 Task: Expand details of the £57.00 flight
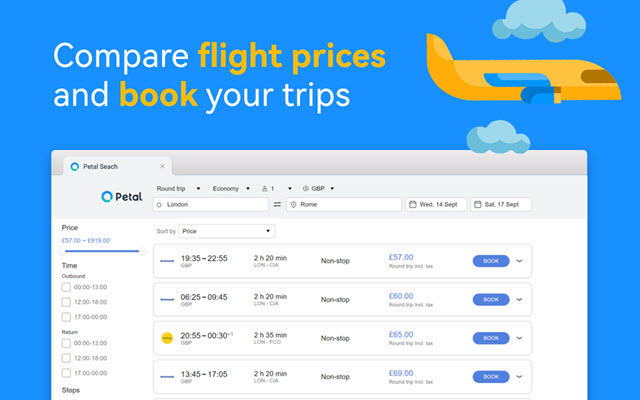pos(519,261)
